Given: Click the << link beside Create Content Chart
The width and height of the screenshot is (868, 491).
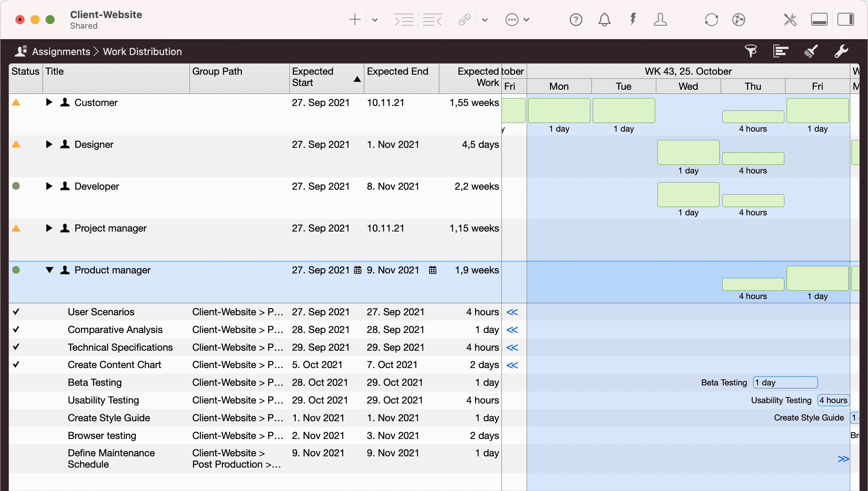Looking at the screenshot, I should click(x=512, y=365).
